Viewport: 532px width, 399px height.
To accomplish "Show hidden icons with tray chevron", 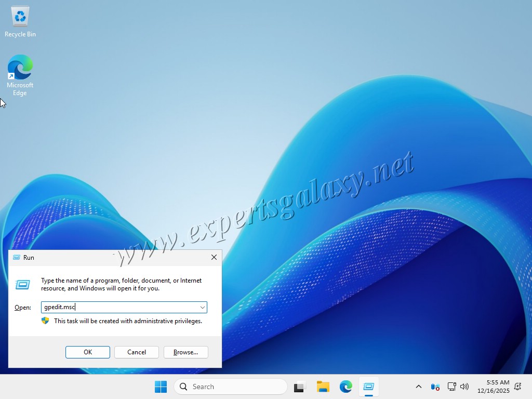I will [x=419, y=387].
